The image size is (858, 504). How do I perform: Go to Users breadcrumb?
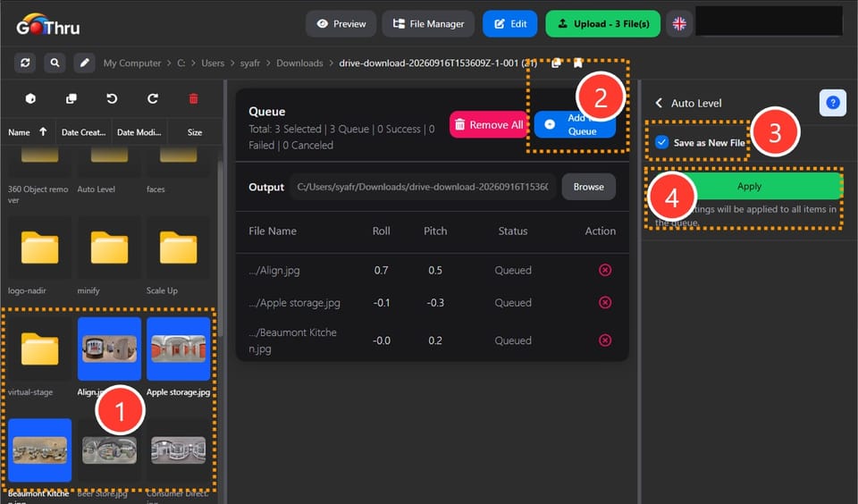213,63
